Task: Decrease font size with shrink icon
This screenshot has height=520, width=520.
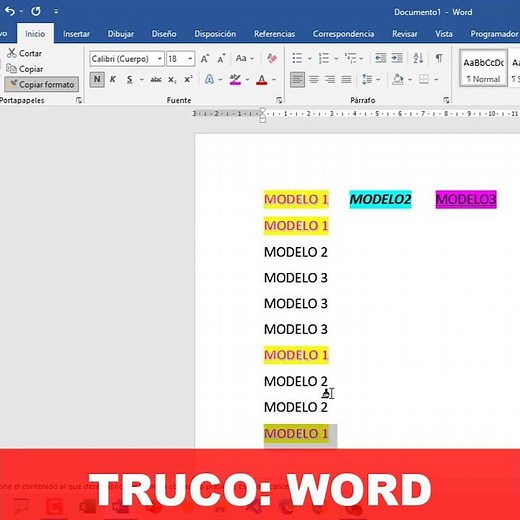Action: [x=221, y=59]
